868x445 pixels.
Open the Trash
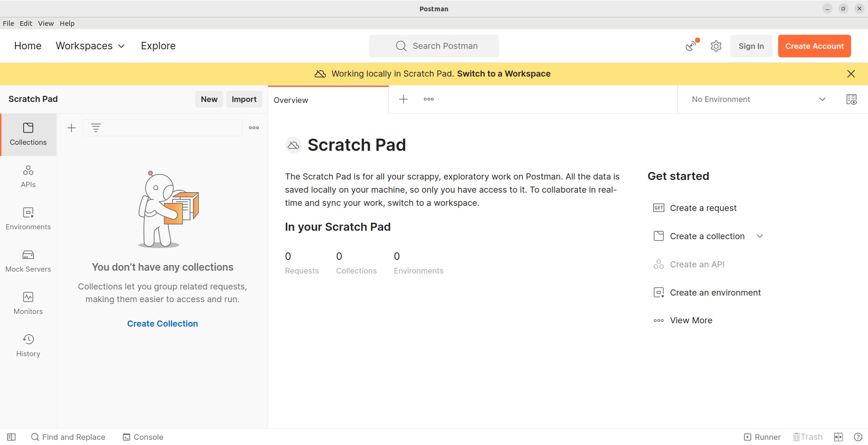[x=808, y=437]
